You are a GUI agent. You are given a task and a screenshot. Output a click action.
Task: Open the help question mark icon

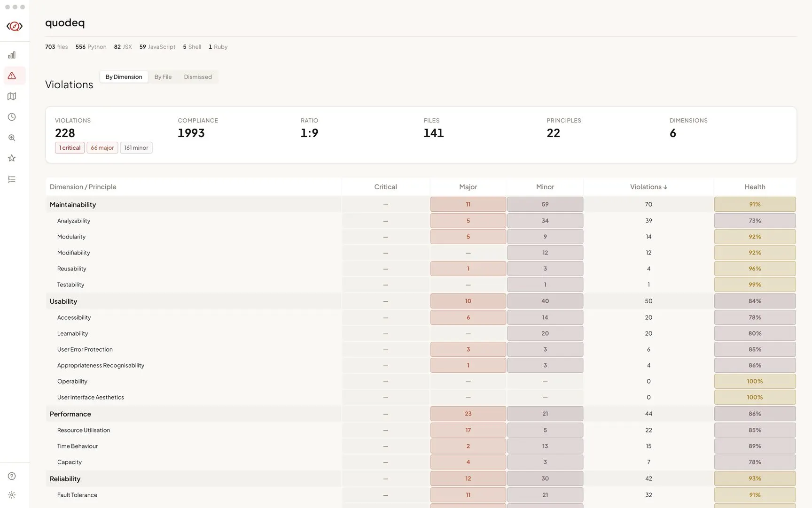[12, 476]
